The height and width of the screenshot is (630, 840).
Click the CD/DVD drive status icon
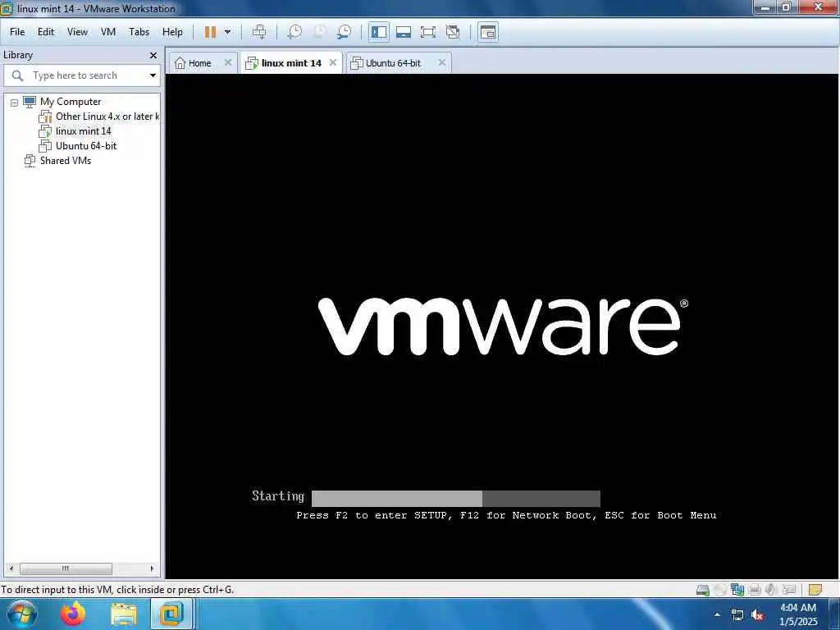720,590
